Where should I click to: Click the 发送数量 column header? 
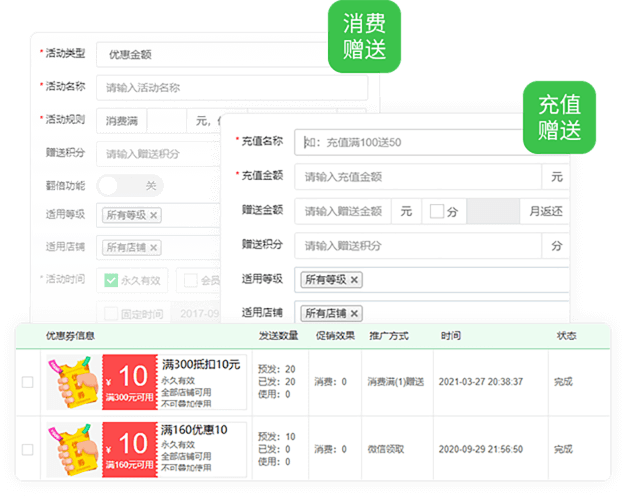tap(278, 336)
